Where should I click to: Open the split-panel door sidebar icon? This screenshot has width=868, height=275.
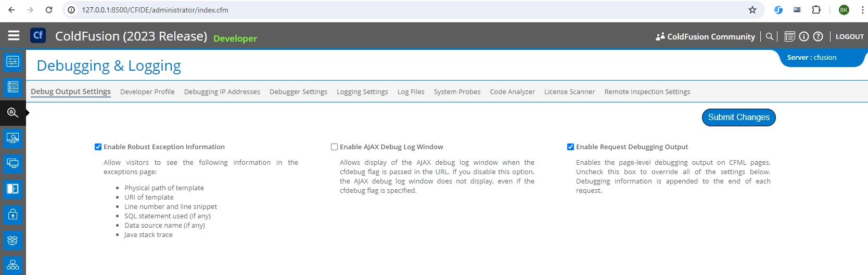coord(13,189)
